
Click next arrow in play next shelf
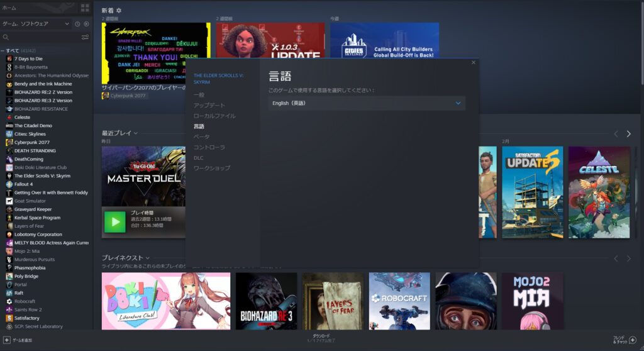[x=628, y=259]
